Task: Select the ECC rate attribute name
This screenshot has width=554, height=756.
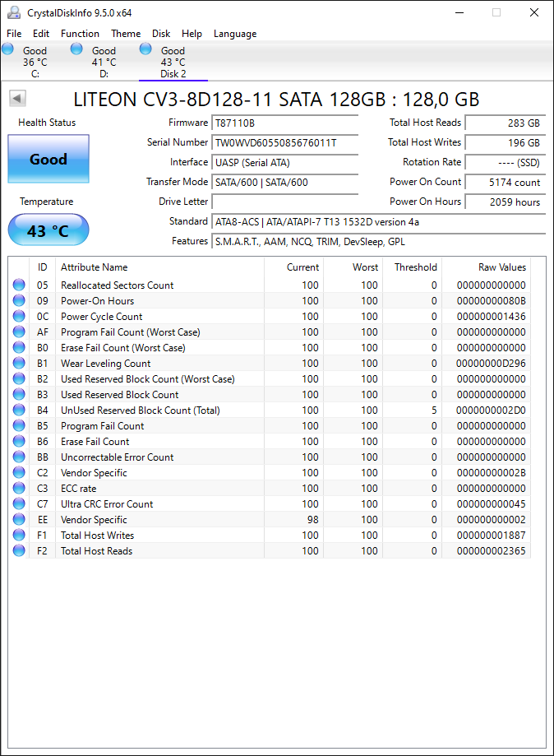Action: coord(79,489)
